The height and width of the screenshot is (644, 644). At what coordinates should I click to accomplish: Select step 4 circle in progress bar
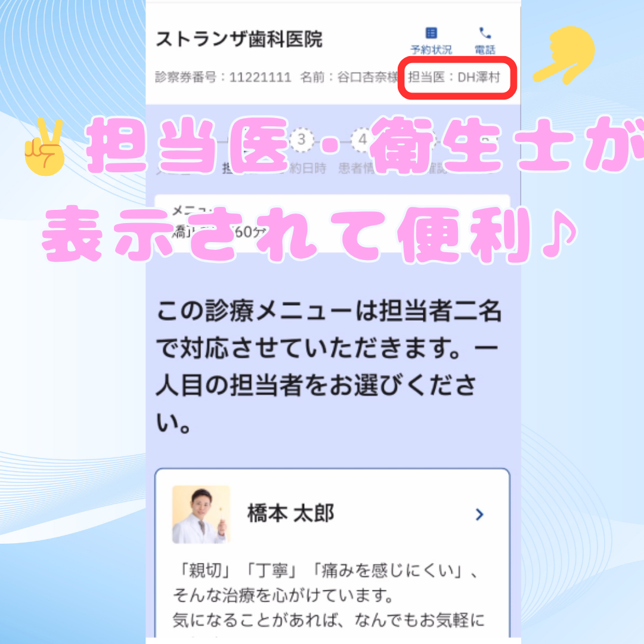(x=363, y=140)
